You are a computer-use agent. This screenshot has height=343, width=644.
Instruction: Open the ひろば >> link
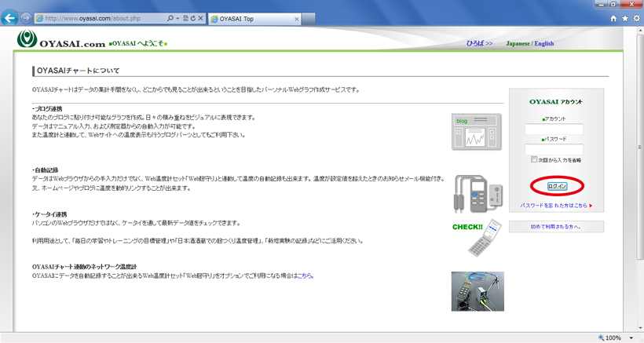479,43
